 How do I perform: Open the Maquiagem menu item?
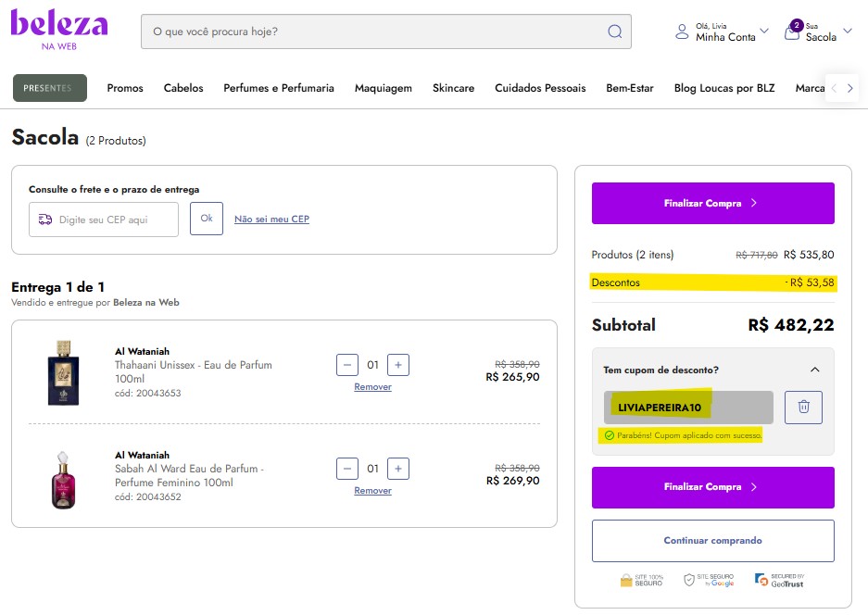pyautogui.click(x=384, y=88)
